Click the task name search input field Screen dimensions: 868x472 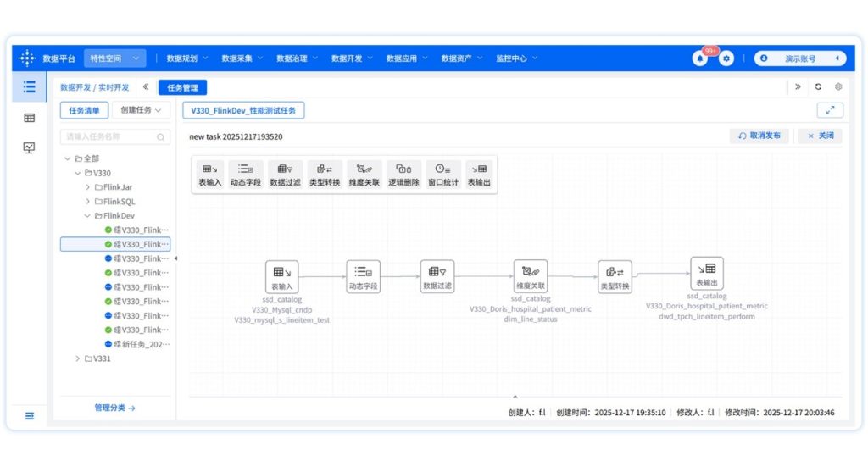pos(110,136)
